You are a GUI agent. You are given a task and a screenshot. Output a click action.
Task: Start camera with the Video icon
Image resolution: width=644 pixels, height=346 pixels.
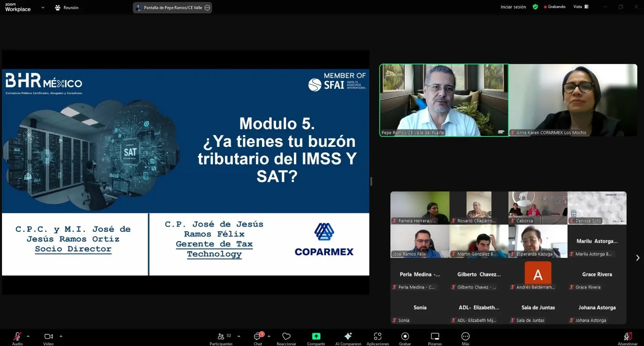(49, 336)
